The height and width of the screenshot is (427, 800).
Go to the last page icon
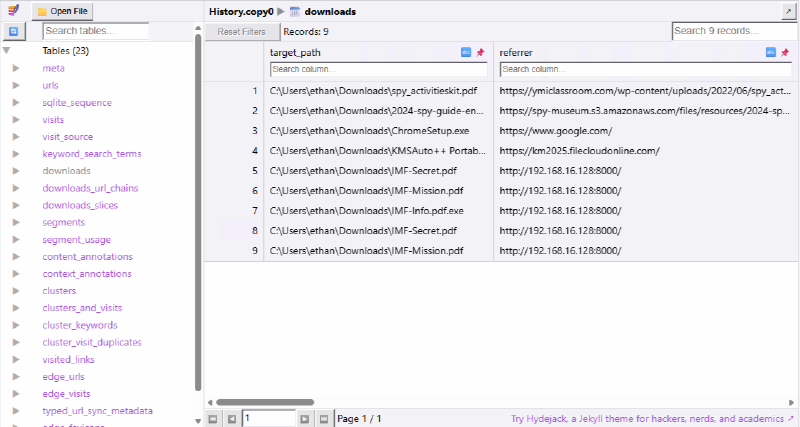click(x=323, y=419)
